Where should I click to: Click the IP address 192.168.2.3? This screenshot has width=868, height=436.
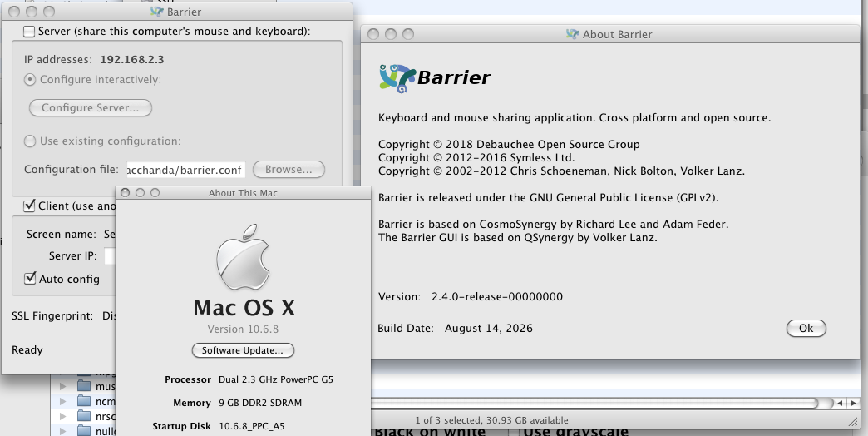pos(131,59)
